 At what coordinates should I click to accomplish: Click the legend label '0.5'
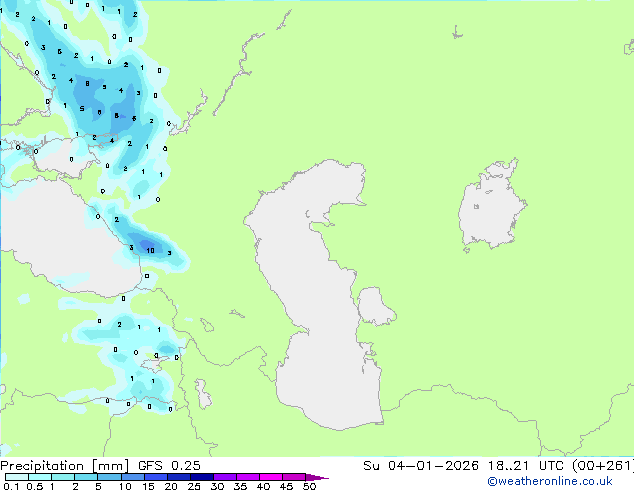pos(35,486)
